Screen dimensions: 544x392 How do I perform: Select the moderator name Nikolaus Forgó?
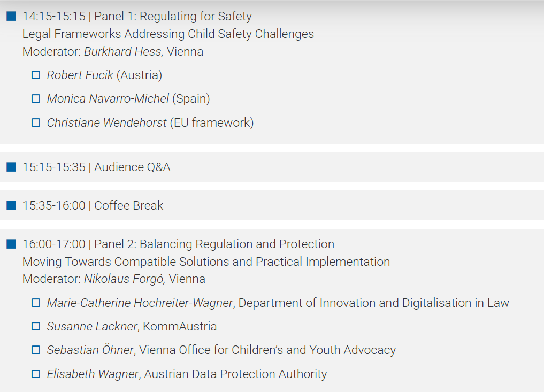[x=124, y=279]
